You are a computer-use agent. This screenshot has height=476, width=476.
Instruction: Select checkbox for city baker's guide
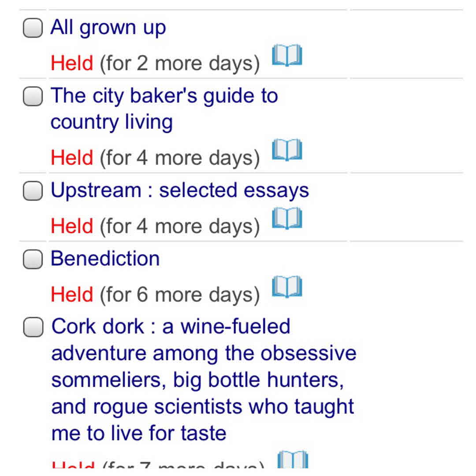click(33, 97)
